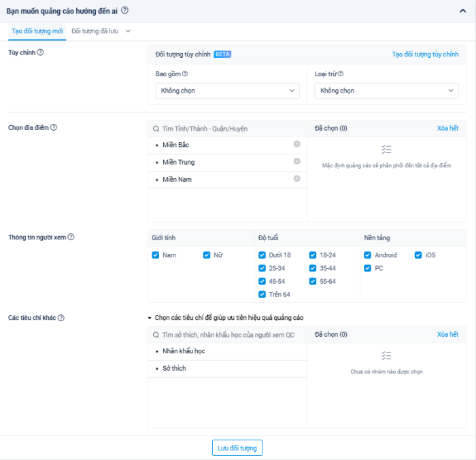Add 'Miền Bắc' with its plus icon
476x460 pixels.
[297, 144]
